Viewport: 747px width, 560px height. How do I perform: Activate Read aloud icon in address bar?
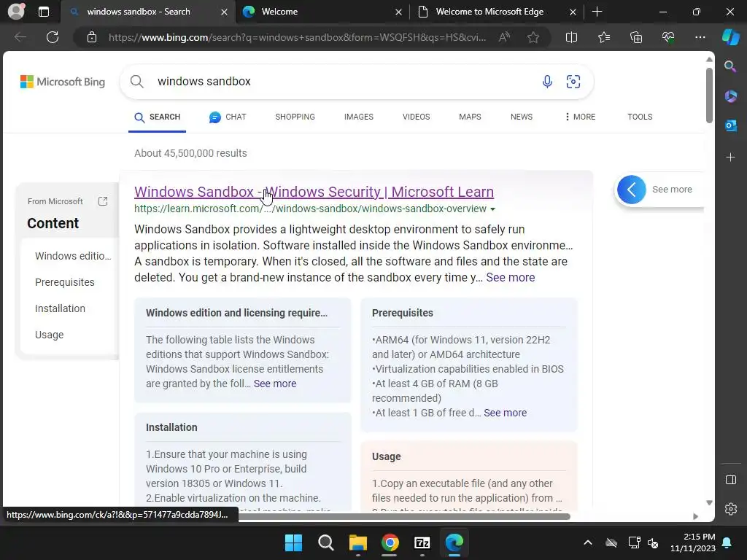[504, 37]
